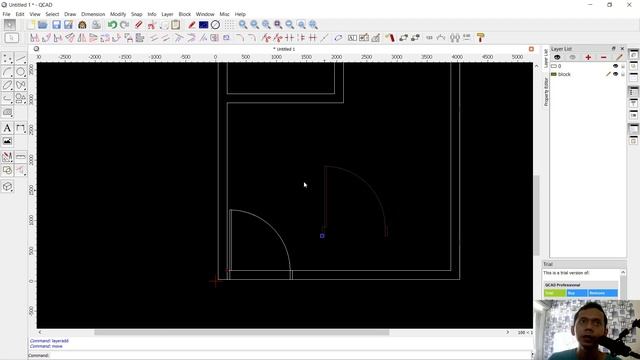Open the Draw menu
The width and height of the screenshot is (640, 360).
70,14
